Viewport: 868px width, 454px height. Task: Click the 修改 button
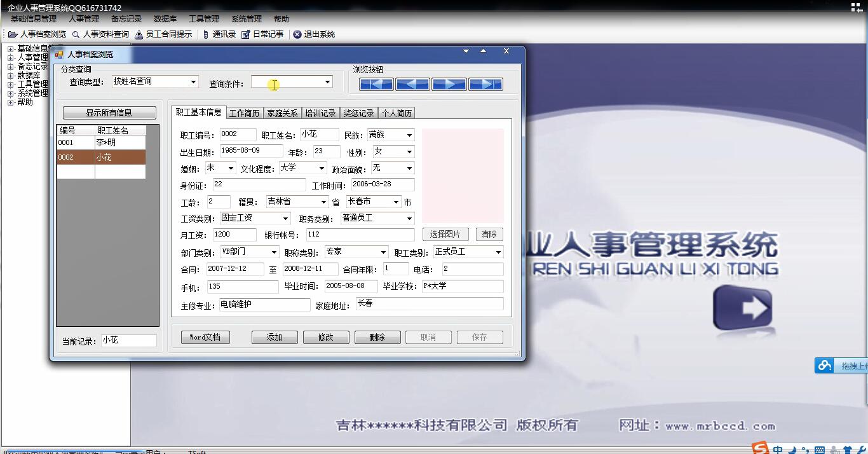tap(326, 337)
